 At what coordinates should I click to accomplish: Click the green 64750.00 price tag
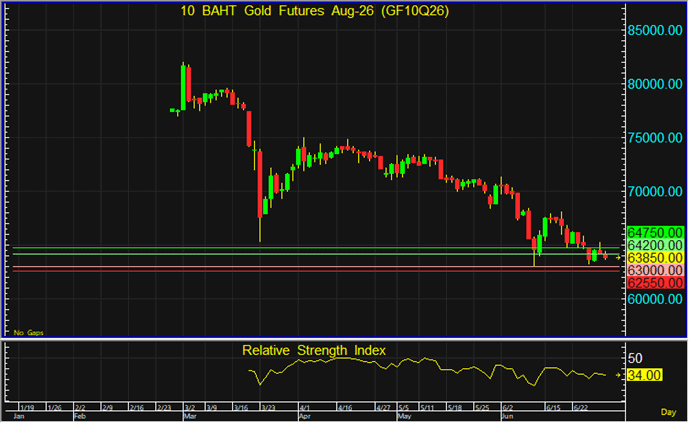[655, 232]
